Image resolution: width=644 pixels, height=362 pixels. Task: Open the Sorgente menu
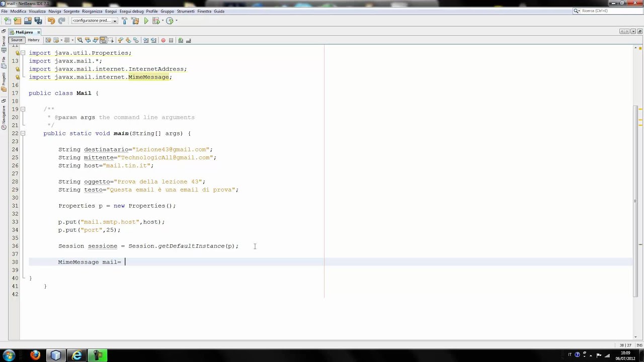[71, 11]
